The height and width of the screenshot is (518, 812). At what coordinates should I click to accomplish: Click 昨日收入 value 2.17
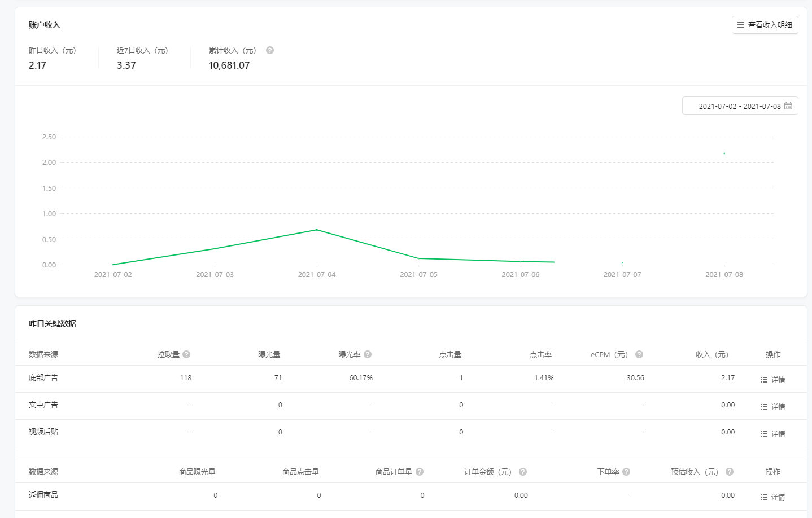pyautogui.click(x=38, y=65)
